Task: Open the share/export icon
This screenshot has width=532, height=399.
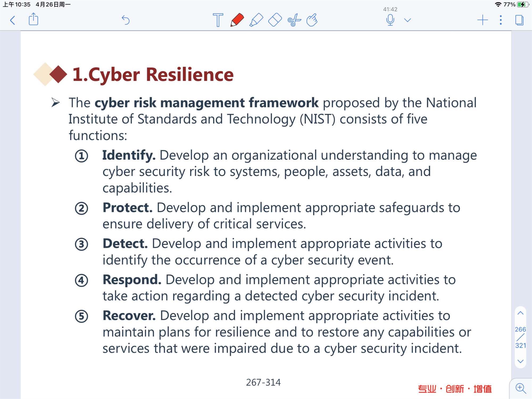Action: click(33, 19)
